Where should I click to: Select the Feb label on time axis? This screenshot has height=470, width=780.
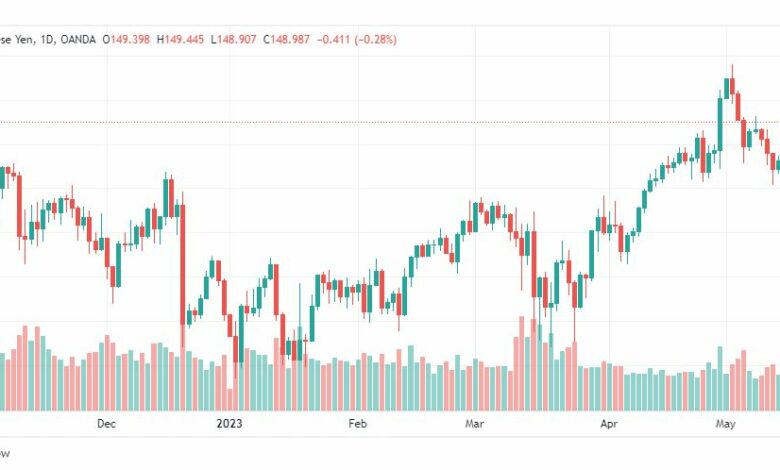(358, 424)
